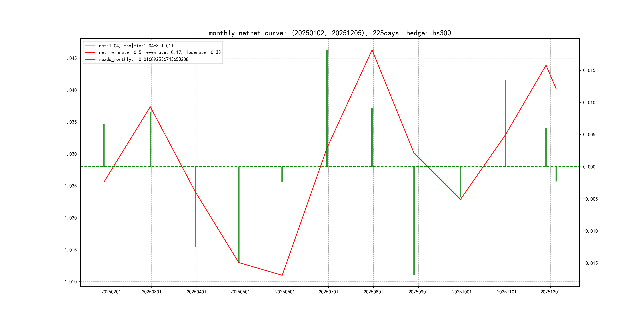The image size is (644, 322).
Task: Click the red line peak near 20250801
Action: click(372, 50)
